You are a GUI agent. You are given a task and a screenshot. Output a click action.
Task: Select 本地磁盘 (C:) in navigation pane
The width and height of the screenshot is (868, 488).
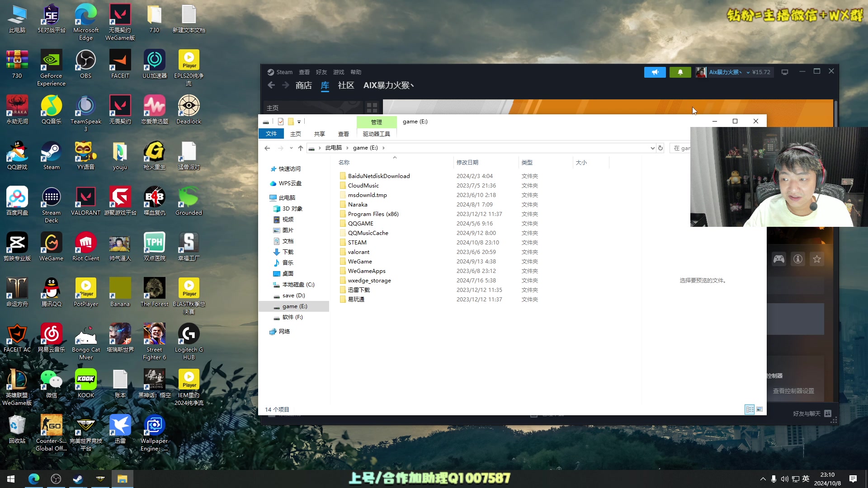tap(298, 285)
